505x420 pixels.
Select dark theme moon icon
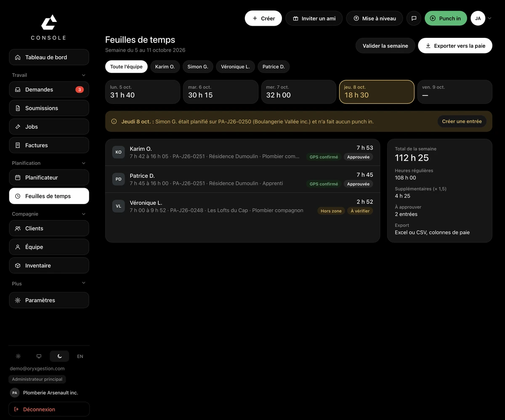(x=59, y=356)
